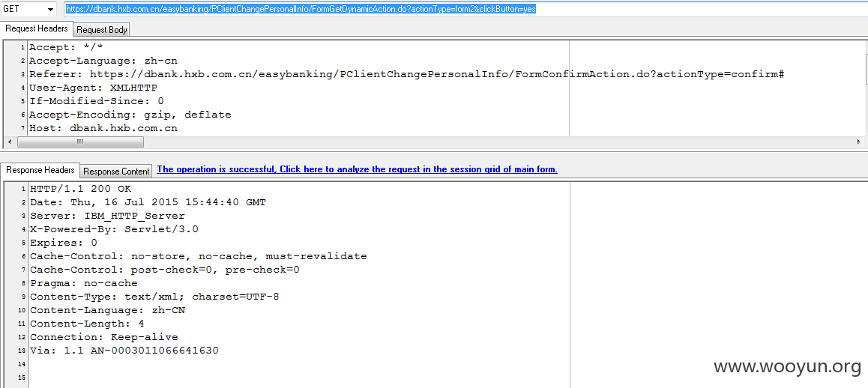Select the 'X-Powered-By: Servlet/3.0' line
868x388 pixels.
click(114, 229)
